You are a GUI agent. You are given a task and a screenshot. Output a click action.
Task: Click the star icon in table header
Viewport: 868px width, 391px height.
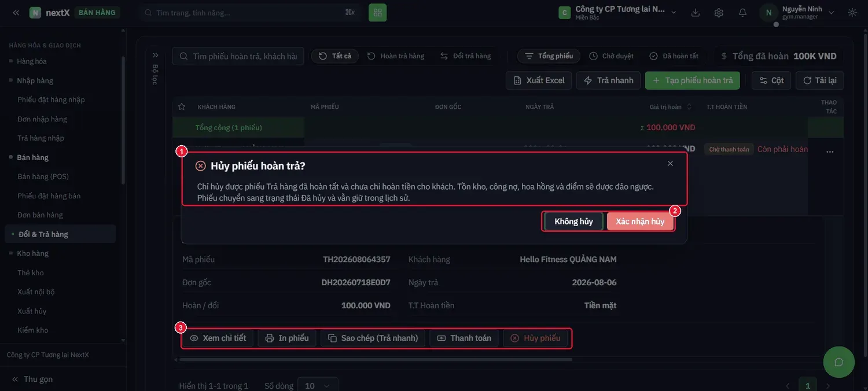[x=182, y=107]
